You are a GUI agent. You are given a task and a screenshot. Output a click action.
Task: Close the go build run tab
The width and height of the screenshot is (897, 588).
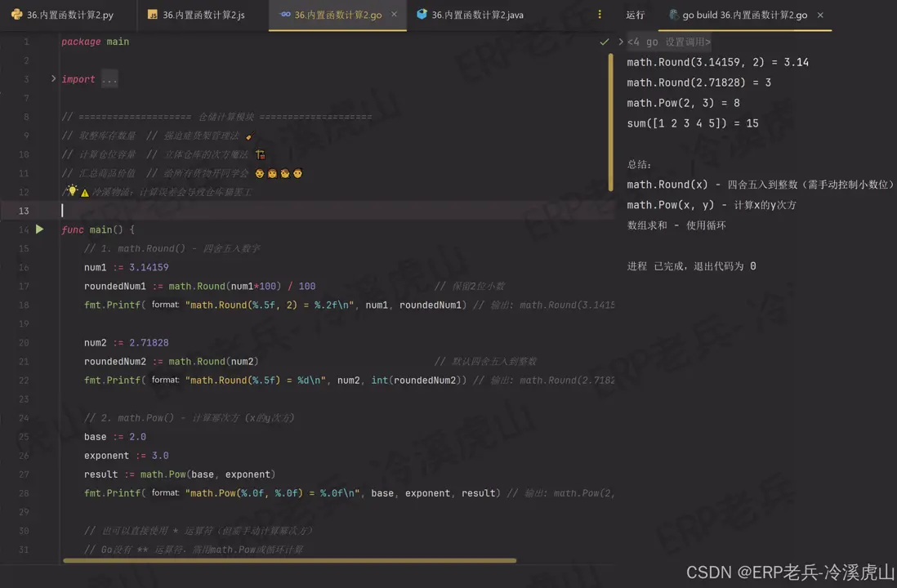820,15
